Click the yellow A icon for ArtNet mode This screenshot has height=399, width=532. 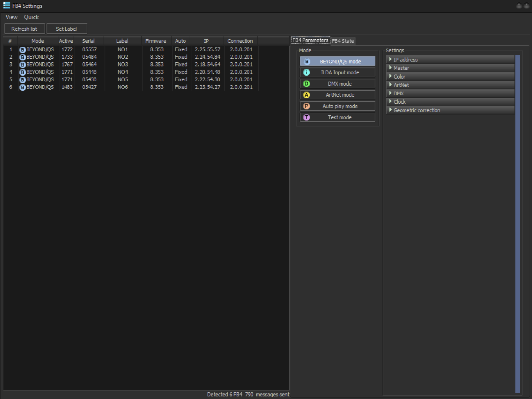pos(307,95)
